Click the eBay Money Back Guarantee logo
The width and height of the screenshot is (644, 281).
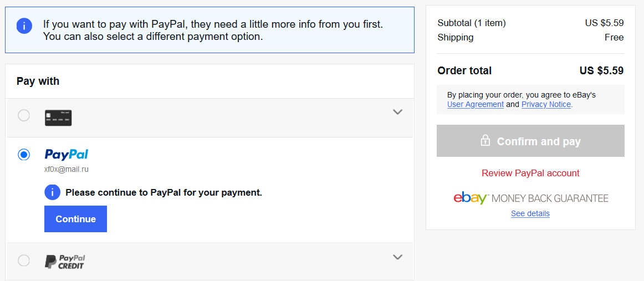pos(530,198)
